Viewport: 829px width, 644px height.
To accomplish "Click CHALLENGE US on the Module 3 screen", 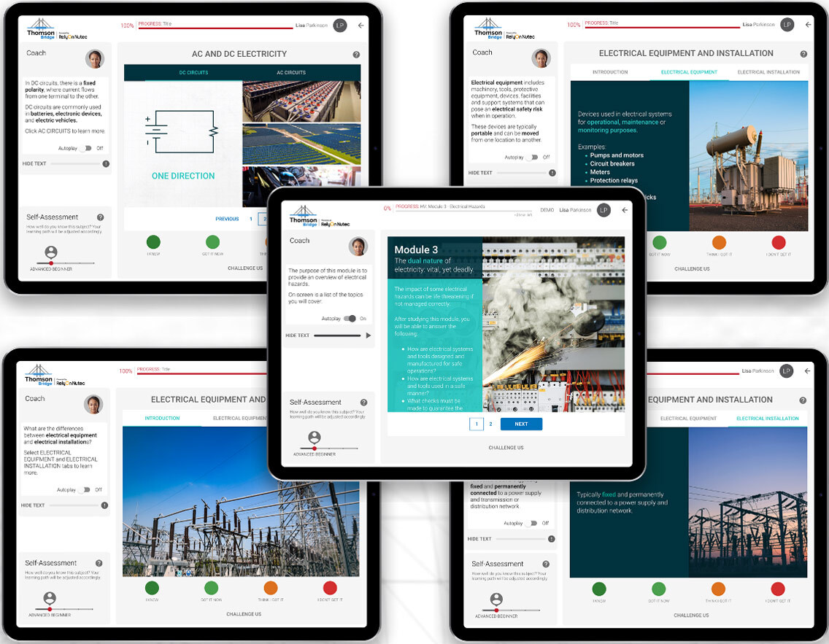I will point(506,448).
